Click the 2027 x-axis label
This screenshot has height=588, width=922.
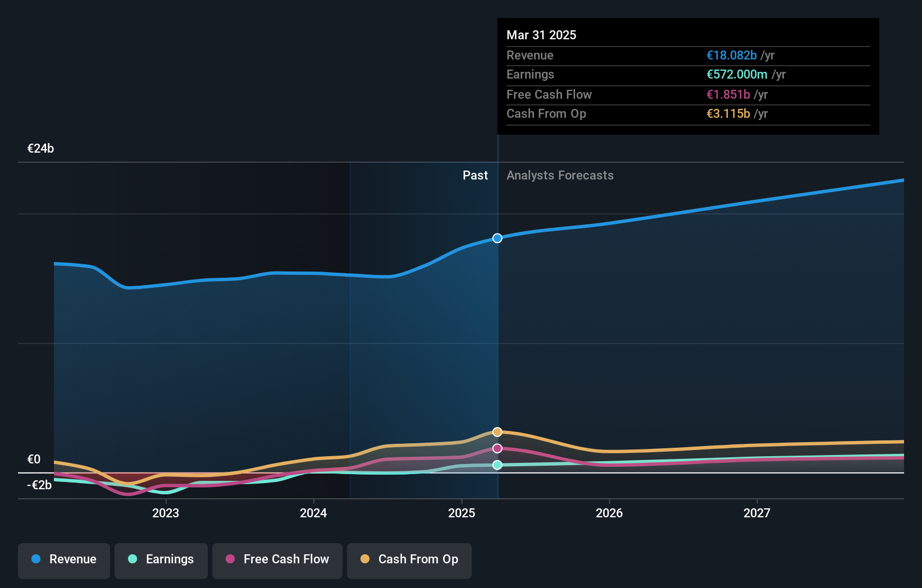[x=757, y=513]
